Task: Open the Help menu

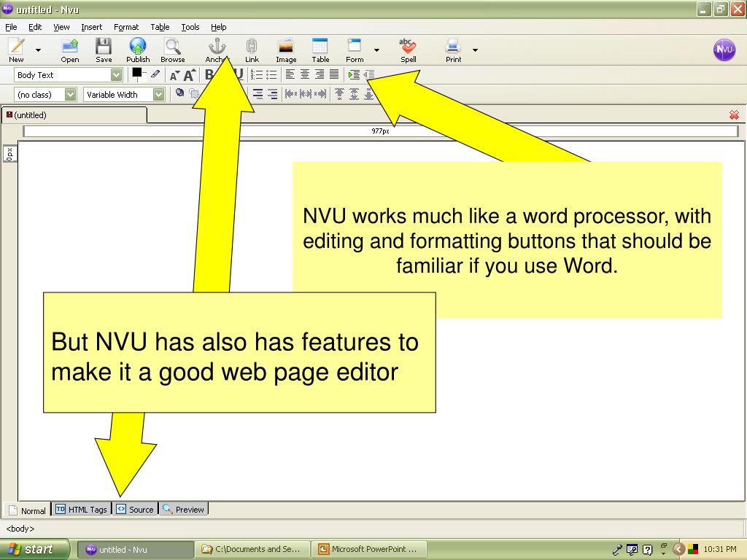Action: coord(219,27)
